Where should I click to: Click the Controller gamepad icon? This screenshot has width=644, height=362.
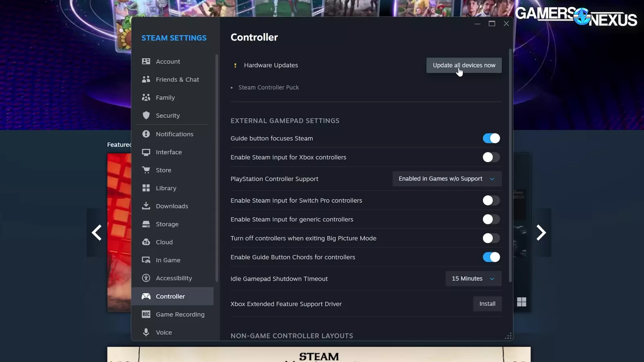(146, 296)
